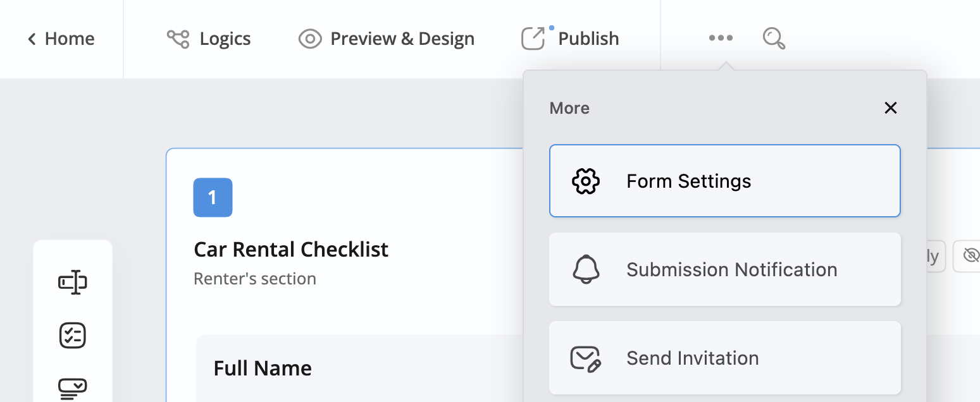Select the Full Name field block
This screenshot has height=402, width=980.
pos(263,368)
